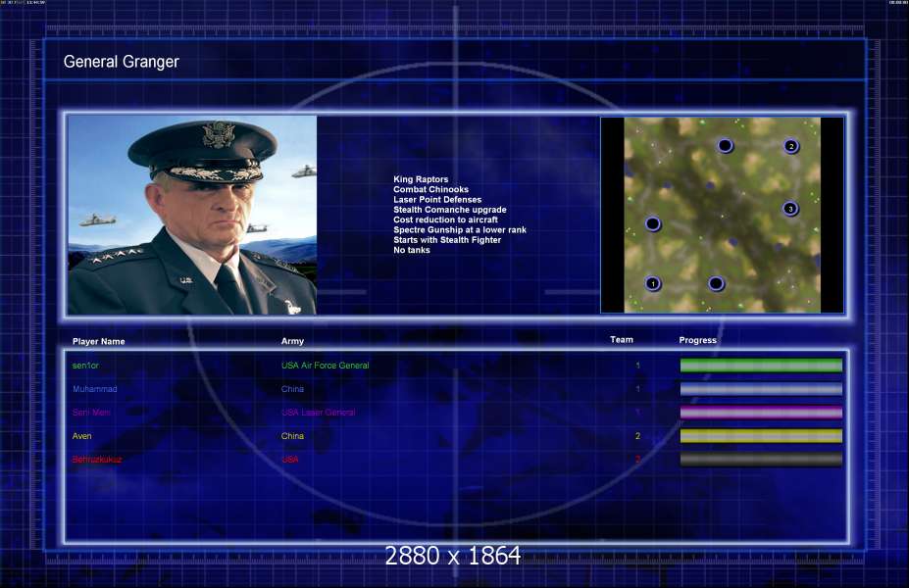Click the light blue progress bar for Muhammad
The image size is (909, 588).
761,389
